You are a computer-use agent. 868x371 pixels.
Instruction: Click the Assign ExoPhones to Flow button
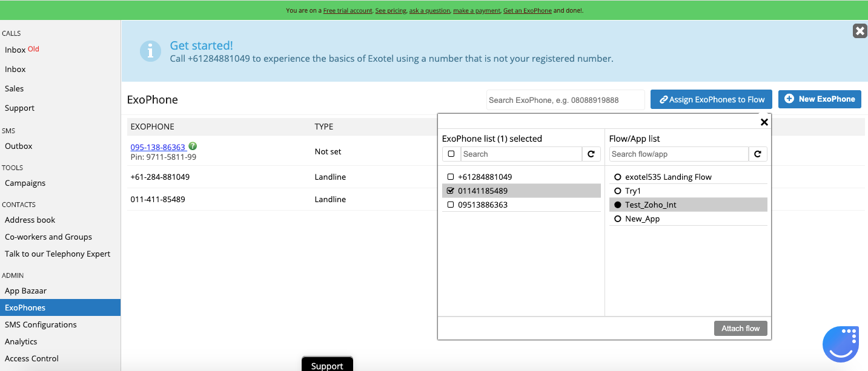tap(711, 99)
